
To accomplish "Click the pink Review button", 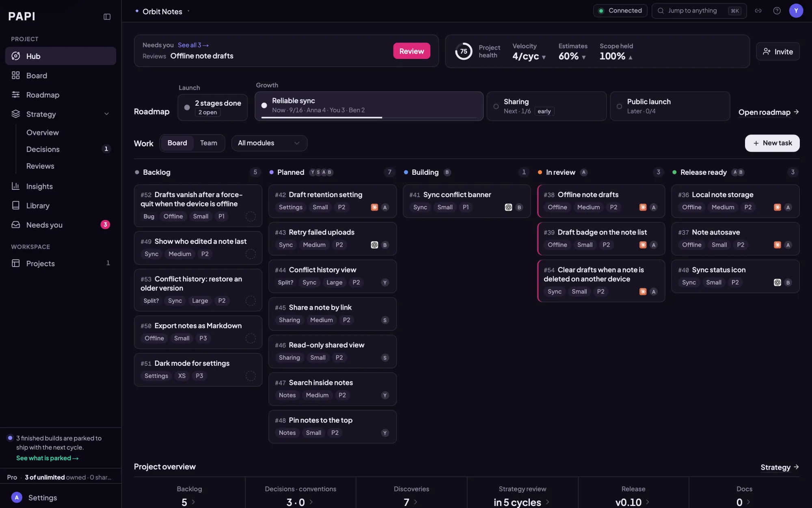I will tap(411, 51).
